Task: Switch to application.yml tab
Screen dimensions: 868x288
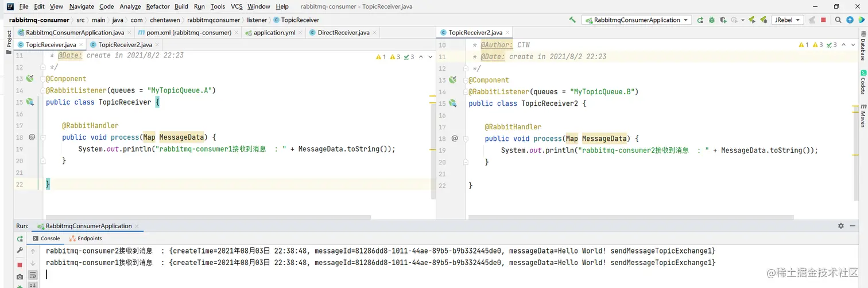Action: pyautogui.click(x=274, y=33)
